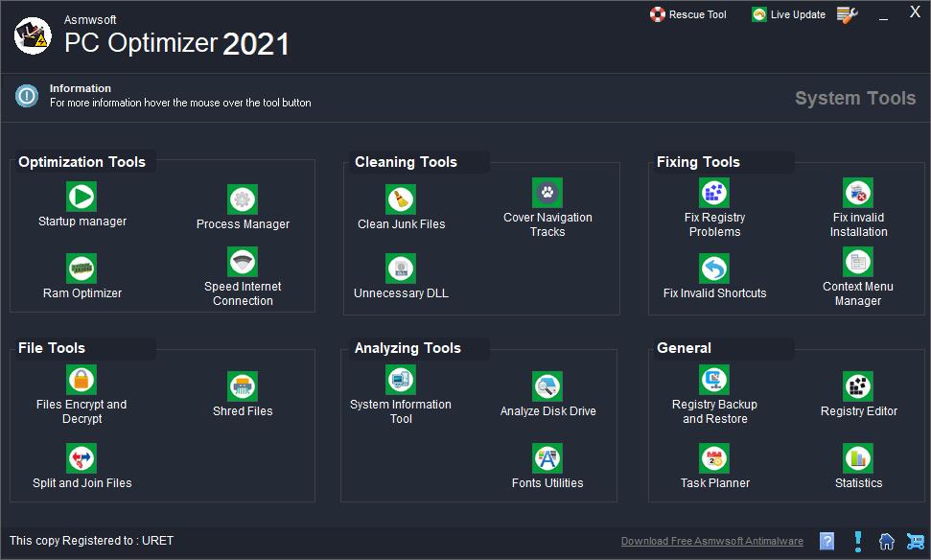The image size is (931, 560).
Task: Open Clean Junk Files tool
Action: (x=401, y=199)
